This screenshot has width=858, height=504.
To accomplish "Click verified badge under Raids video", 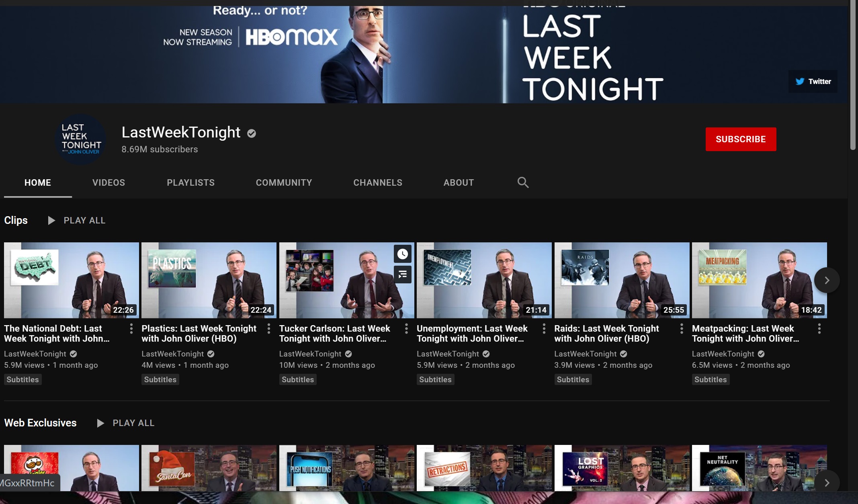I will point(624,354).
